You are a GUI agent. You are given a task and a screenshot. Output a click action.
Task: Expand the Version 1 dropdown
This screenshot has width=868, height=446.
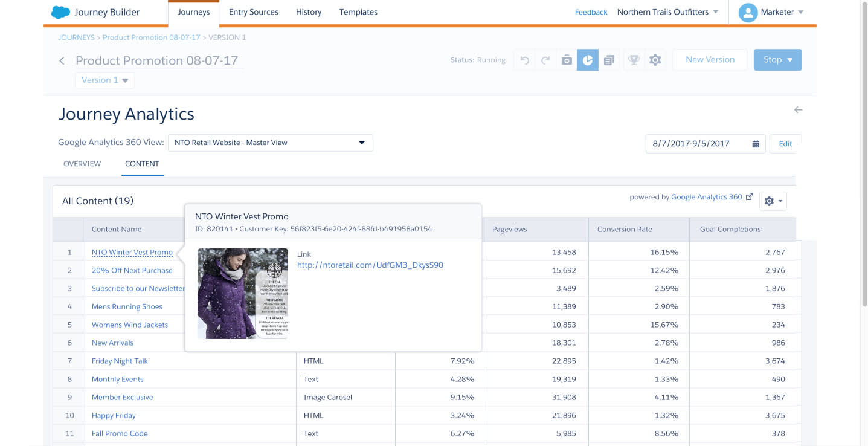coord(105,80)
